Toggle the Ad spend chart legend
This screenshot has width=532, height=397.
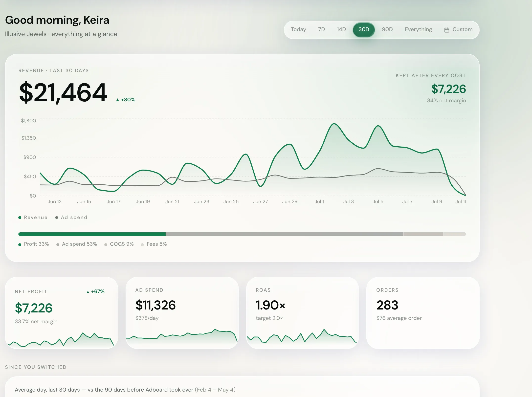(x=71, y=217)
